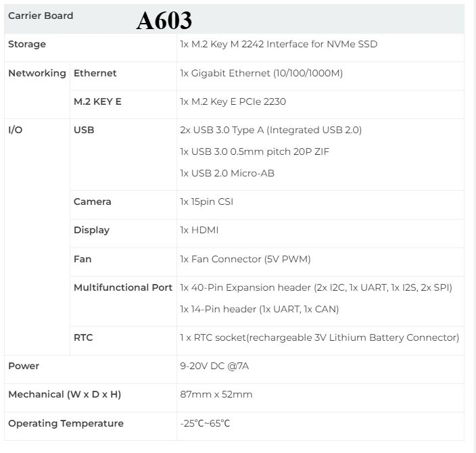This screenshot has width=476, height=453.
Task: Click the M.2 Key M 2242 NVMe SSD text
Action: pyautogui.click(x=279, y=45)
